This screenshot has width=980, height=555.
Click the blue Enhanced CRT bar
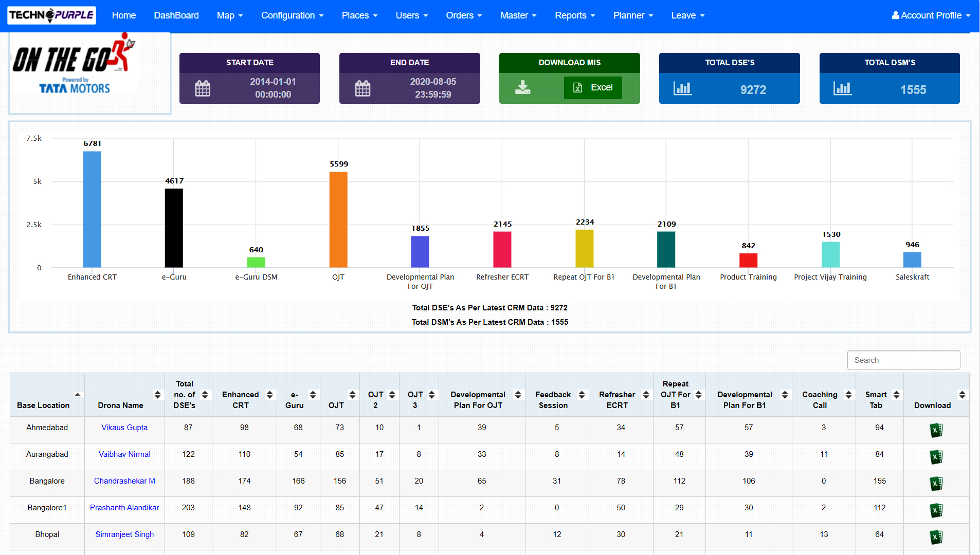pos(92,209)
